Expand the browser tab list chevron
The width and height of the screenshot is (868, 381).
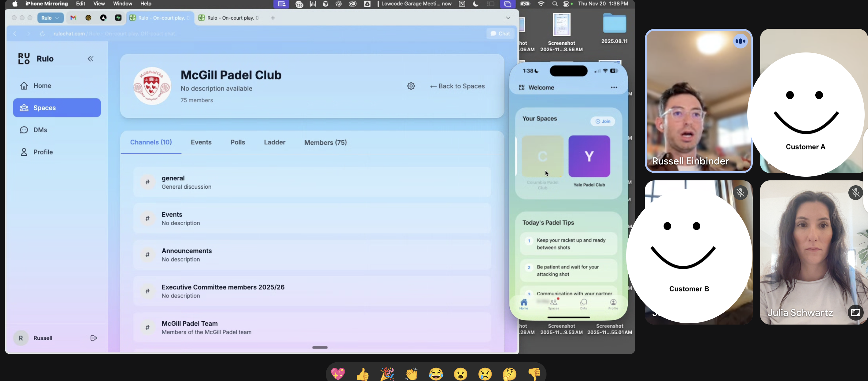tap(508, 18)
